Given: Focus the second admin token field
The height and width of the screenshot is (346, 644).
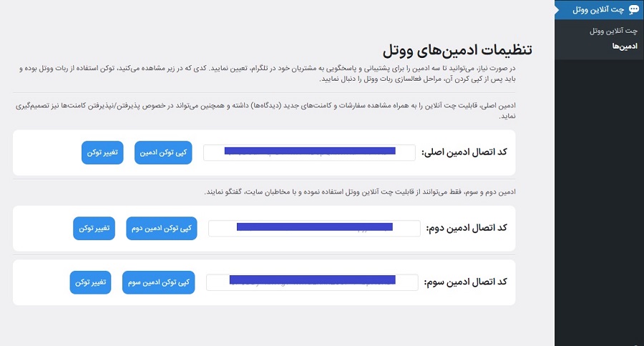Looking at the screenshot, I should [x=314, y=228].
